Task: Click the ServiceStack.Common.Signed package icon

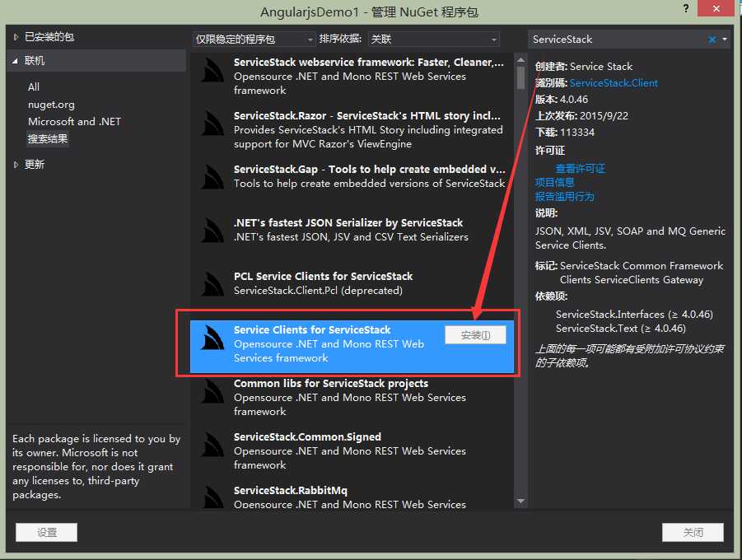Action: tap(212, 445)
